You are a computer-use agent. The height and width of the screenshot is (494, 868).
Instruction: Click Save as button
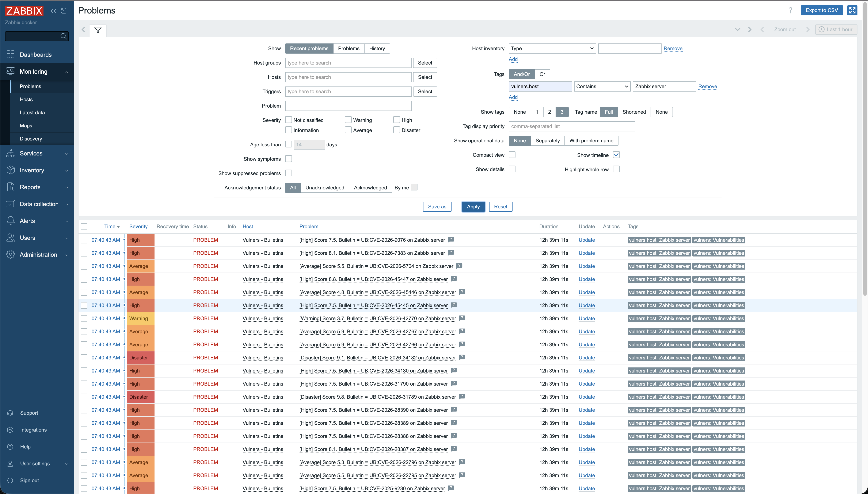tap(437, 207)
